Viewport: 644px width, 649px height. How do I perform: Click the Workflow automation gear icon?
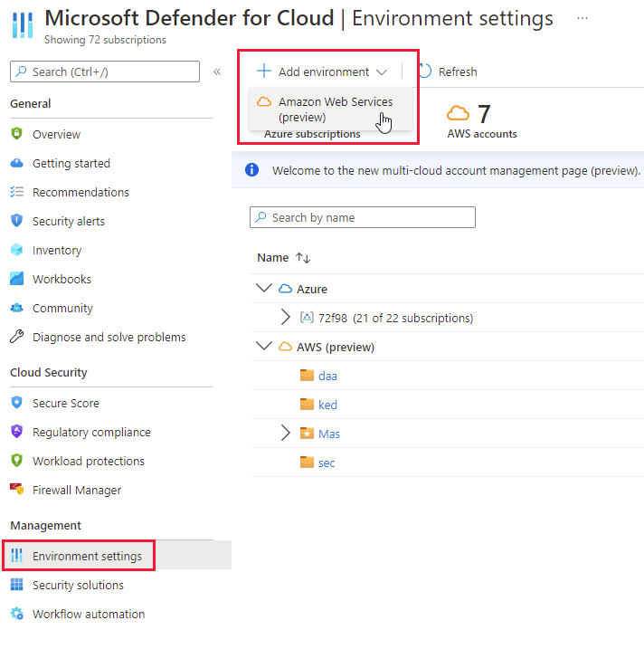[16, 614]
